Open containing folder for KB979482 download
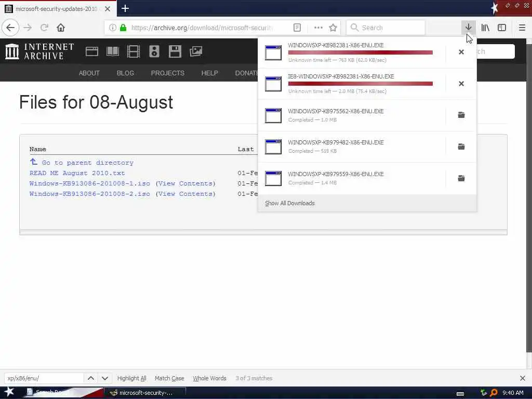The image size is (532, 399). pyautogui.click(x=461, y=147)
